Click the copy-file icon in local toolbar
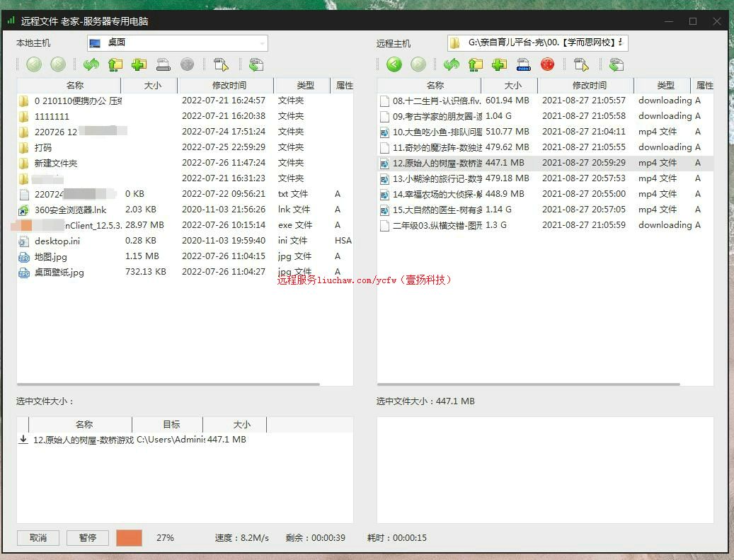The image size is (734, 560). 221,64
